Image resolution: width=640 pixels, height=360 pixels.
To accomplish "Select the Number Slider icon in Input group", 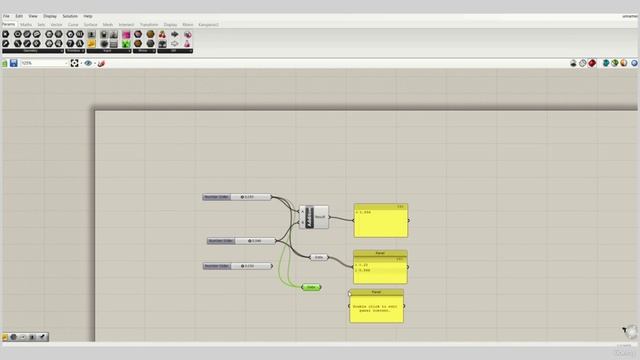I will (91, 34).
